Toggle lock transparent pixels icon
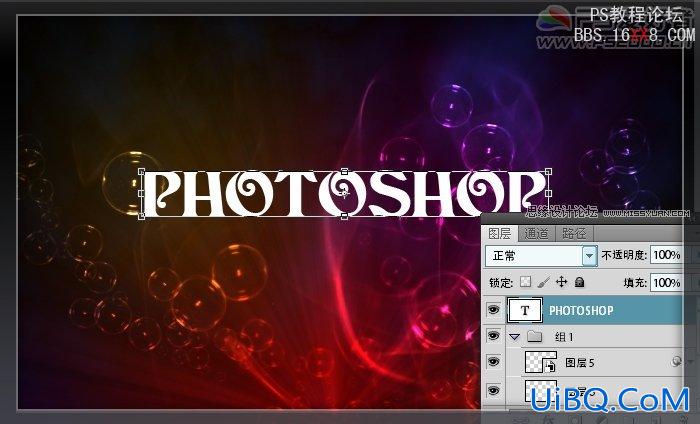The width and height of the screenshot is (700, 424). (525, 282)
